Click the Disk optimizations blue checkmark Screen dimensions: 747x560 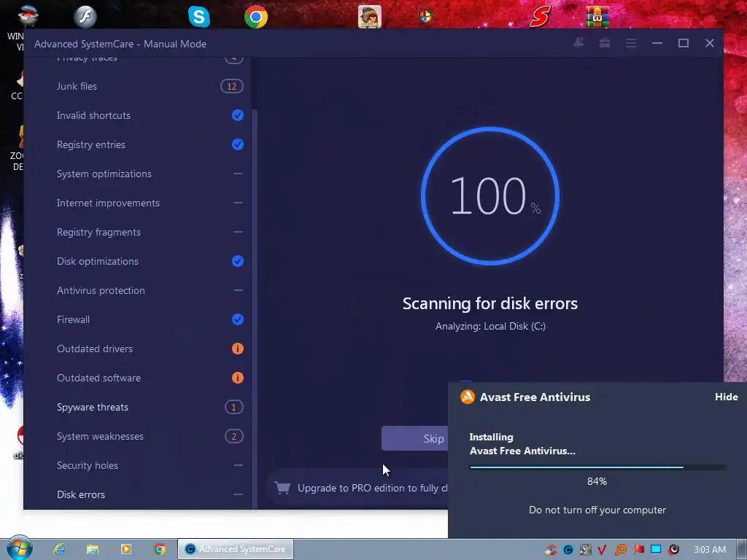(x=237, y=261)
